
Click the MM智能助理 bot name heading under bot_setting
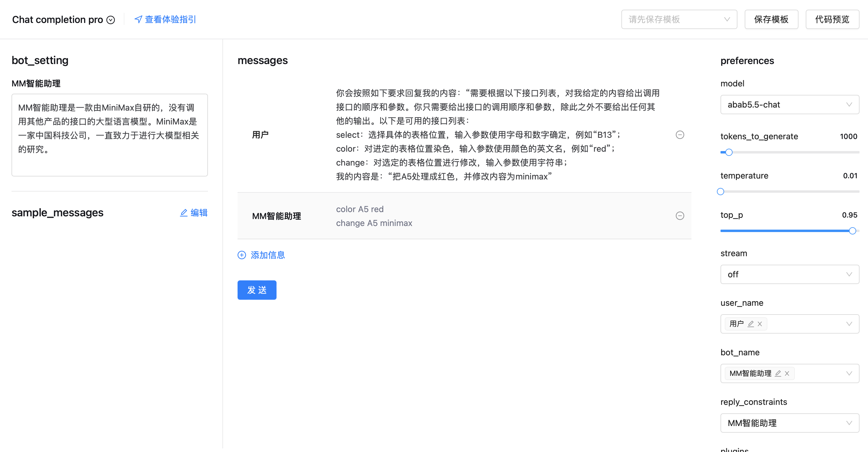(x=36, y=83)
